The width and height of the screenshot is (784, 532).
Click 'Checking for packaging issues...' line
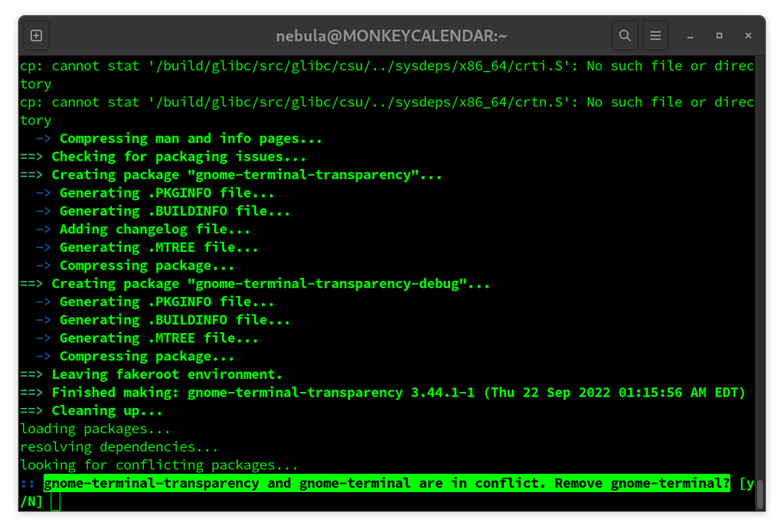163,157
